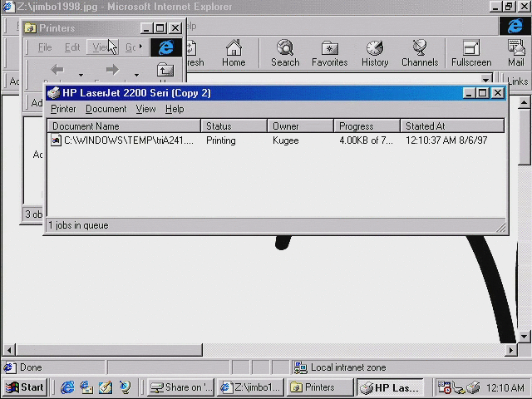Viewport: 532px width, 399px height.
Task: Click the printer icon in LaserJet title bar
Action: [x=53, y=93]
